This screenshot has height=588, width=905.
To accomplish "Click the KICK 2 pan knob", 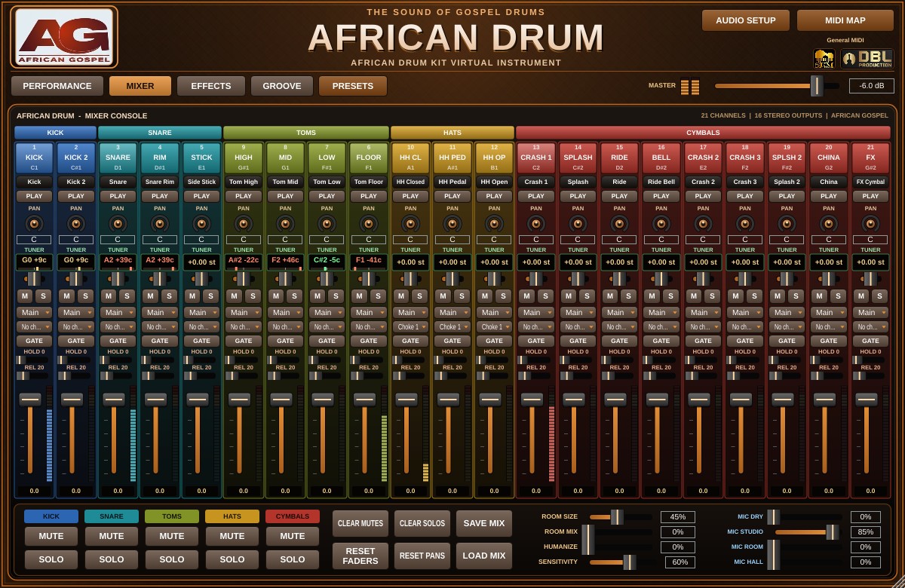I will click(76, 224).
